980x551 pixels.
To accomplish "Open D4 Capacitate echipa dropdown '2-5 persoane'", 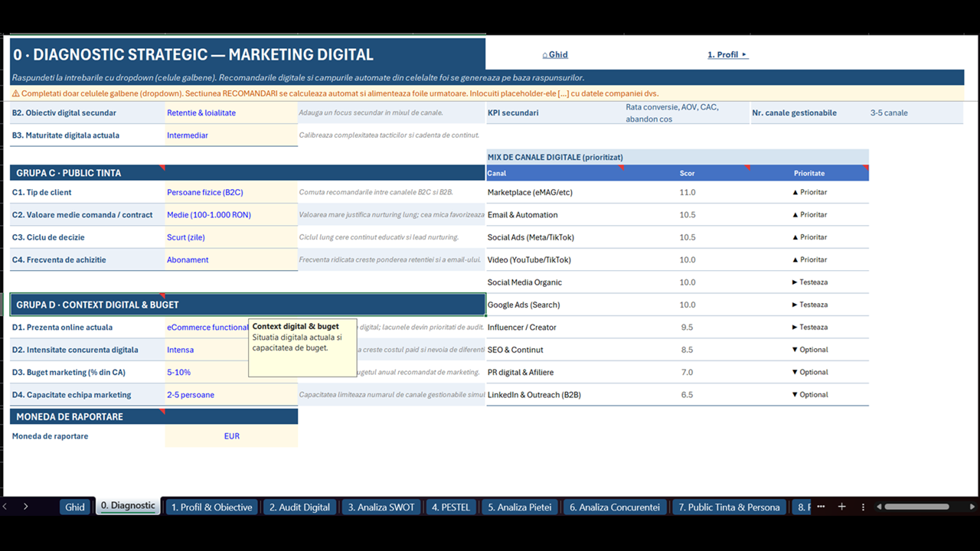I will click(231, 395).
